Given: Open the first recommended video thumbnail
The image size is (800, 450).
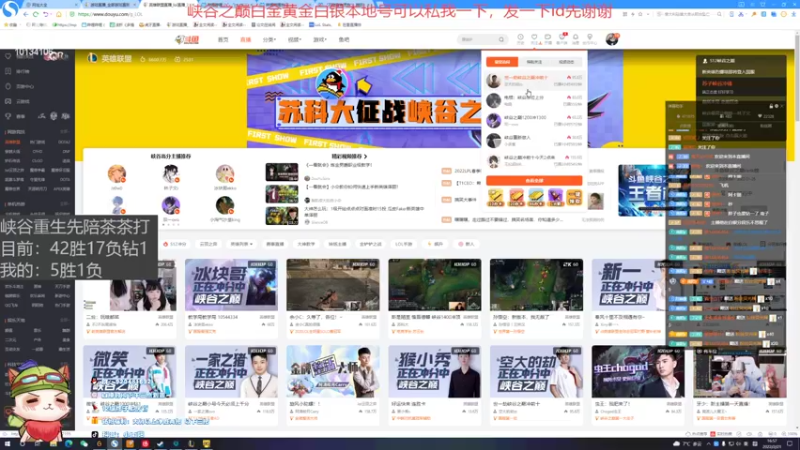Looking at the screenshot, I should tap(282, 172).
